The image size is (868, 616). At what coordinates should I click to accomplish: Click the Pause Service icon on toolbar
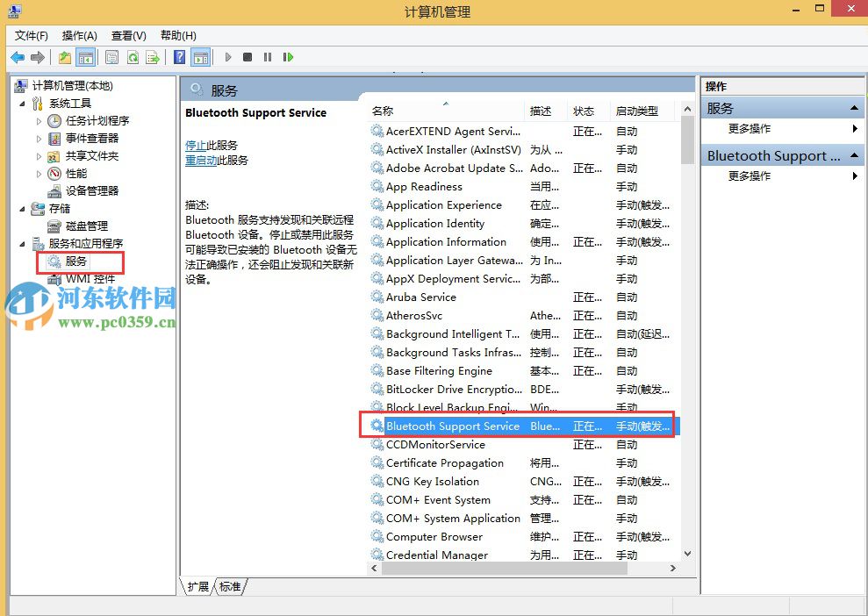268,57
